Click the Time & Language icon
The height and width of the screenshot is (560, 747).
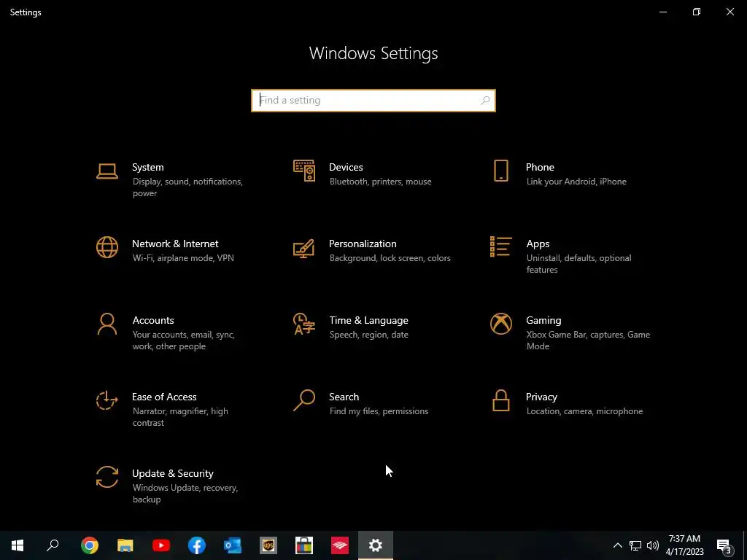pos(304,324)
